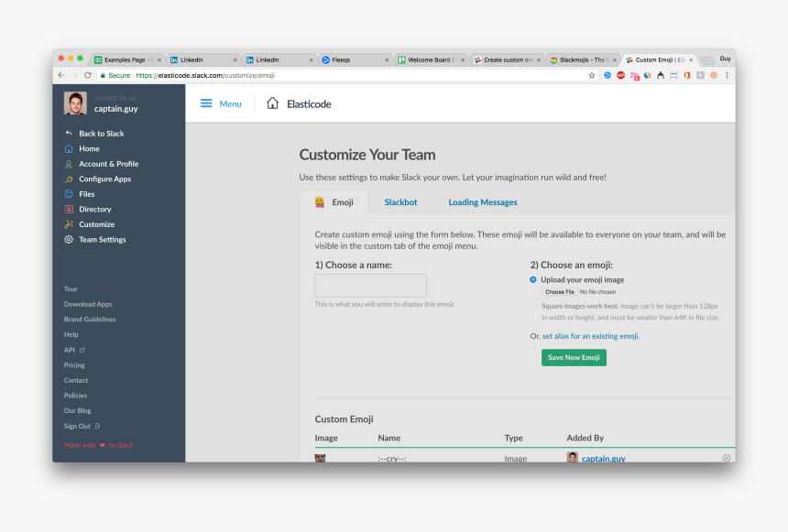Switch to the Slackbot tab
Screen dimensions: 788x532
400,202
